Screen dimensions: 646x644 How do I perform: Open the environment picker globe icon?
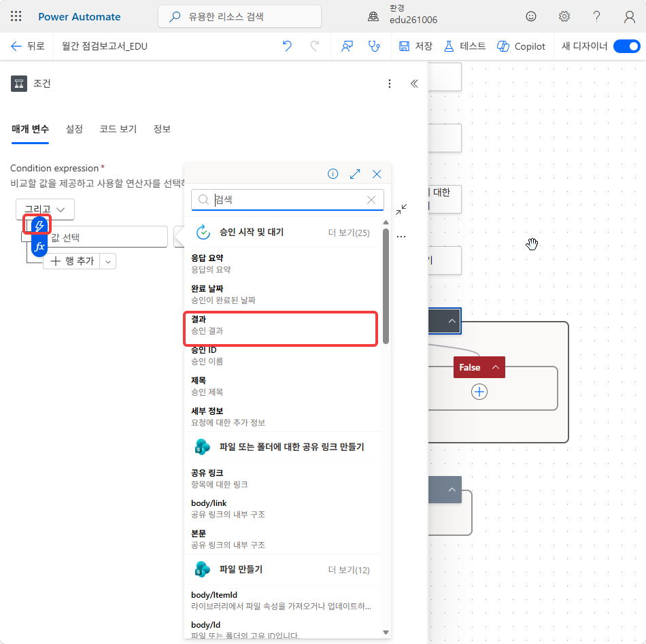[373, 16]
